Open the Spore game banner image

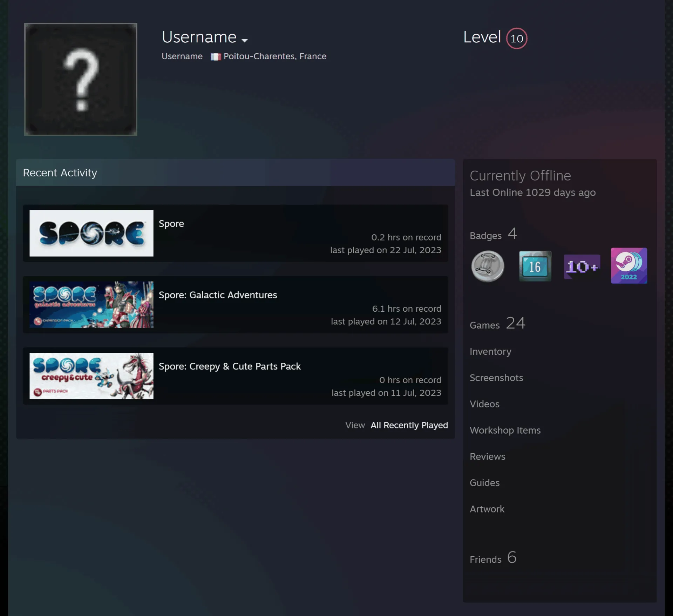91,233
